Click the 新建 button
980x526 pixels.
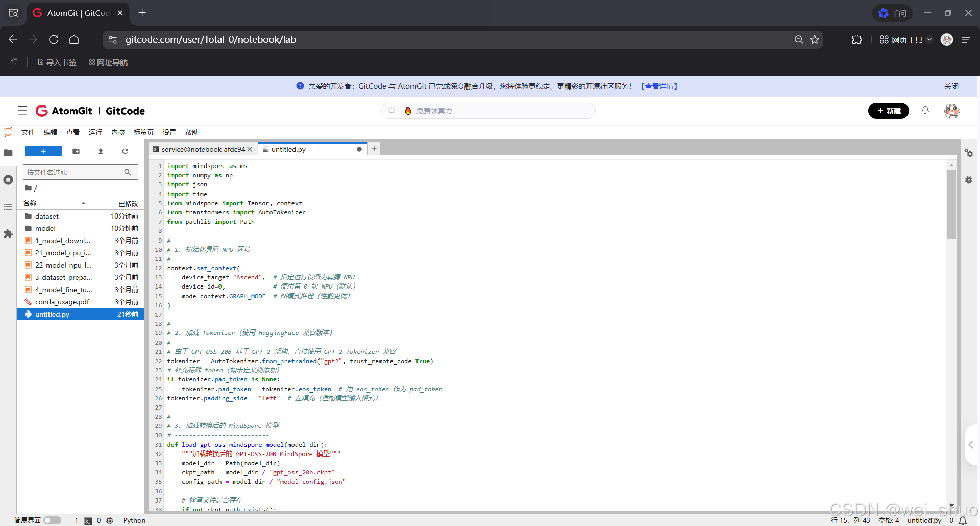tap(888, 111)
